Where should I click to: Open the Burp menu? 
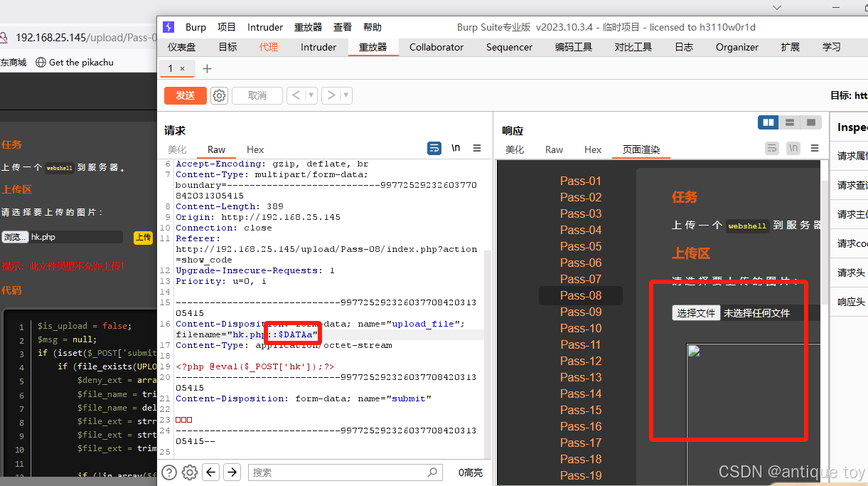click(x=195, y=27)
